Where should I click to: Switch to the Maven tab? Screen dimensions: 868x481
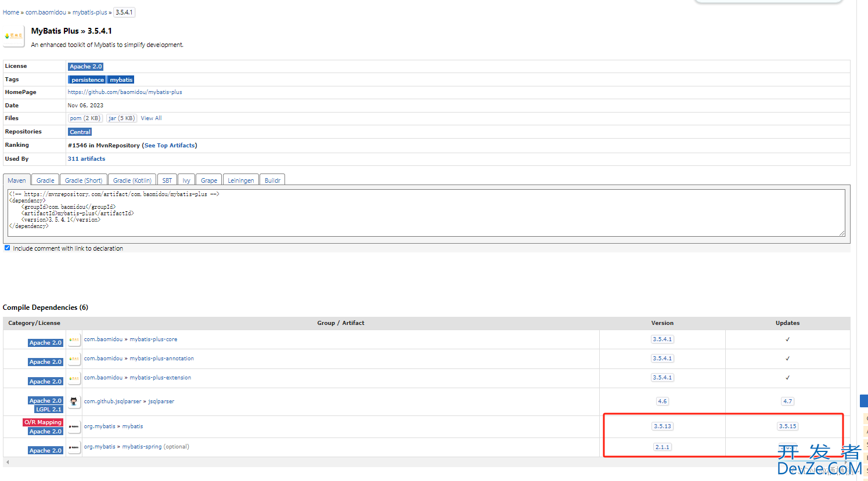pos(16,180)
